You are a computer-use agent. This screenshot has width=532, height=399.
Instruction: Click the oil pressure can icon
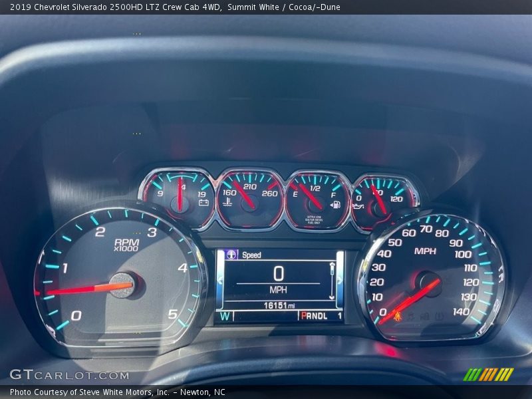pos(360,206)
